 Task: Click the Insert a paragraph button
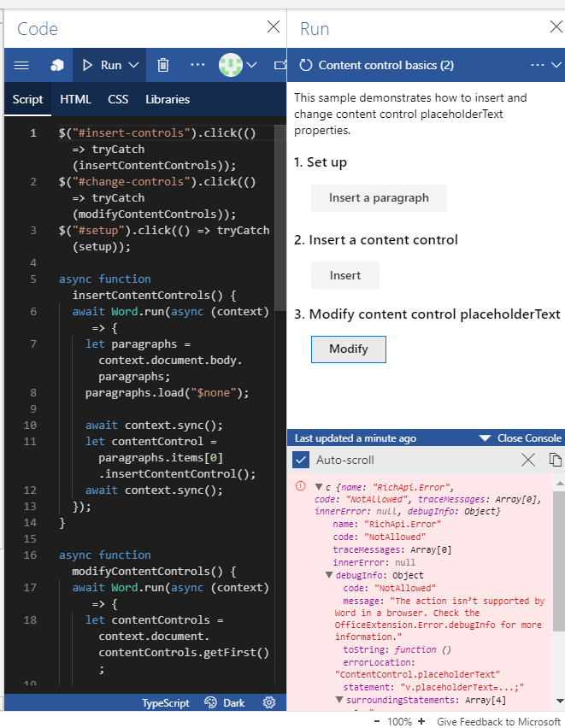pyautogui.click(x=379, y=197)
